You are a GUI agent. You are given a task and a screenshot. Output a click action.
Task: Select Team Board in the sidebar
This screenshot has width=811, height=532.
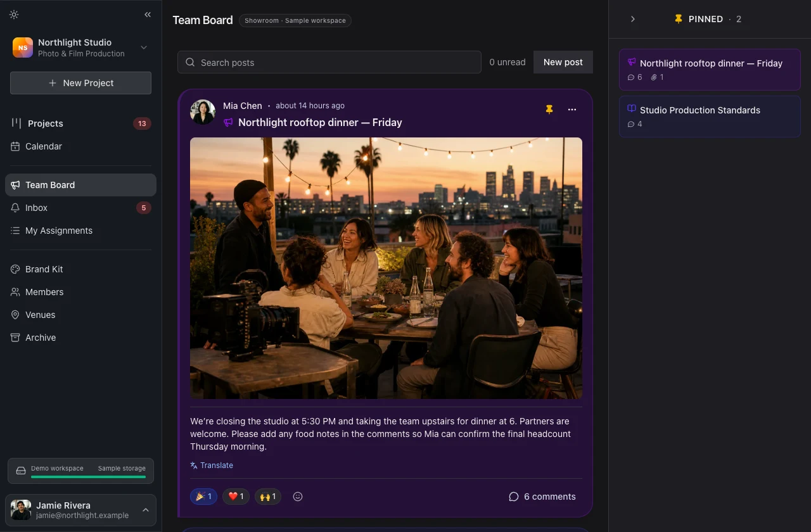[x=80, y=185]
